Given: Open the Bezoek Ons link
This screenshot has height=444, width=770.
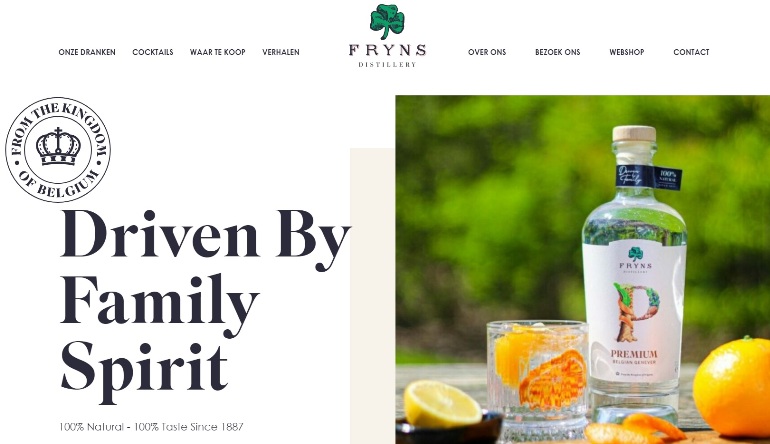Looking at the screenshot, I should pos(557,52).
